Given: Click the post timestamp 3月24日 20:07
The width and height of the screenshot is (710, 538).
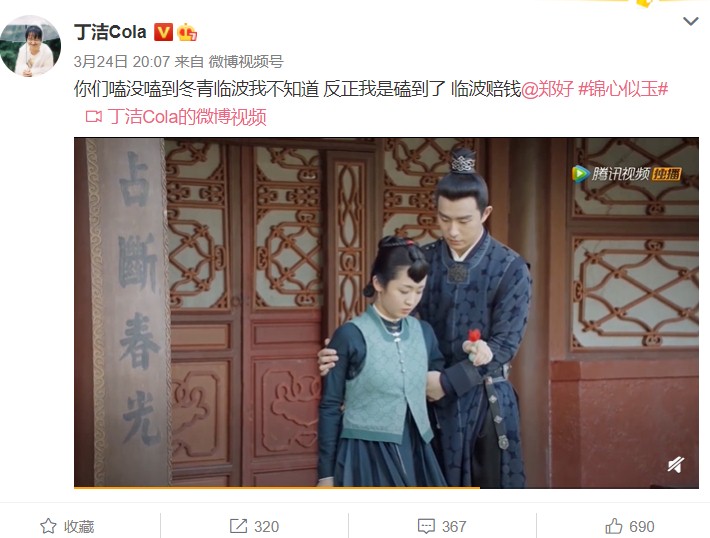Looking at the screenshot, I should [122, 61].
